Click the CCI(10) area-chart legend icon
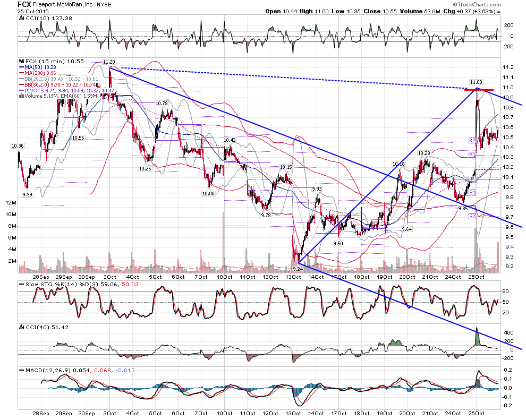The image size is (526, 420). pyautogui.click(x=22, y=19)
